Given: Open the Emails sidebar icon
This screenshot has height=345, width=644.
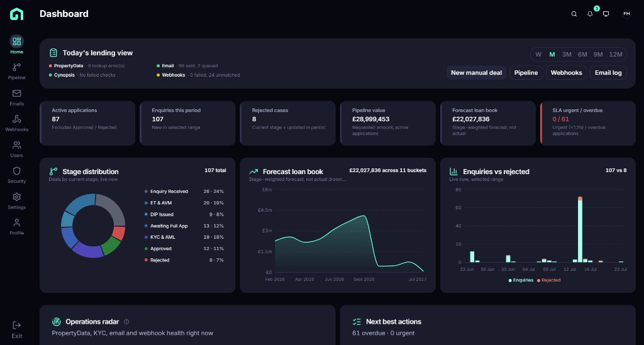Looking at the screenshot, I should point(16,94).
